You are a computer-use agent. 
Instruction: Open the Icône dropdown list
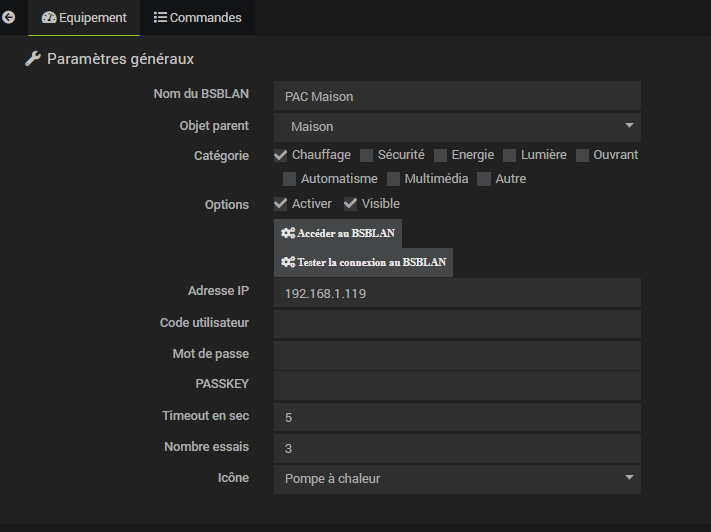(x=457, y=479)
